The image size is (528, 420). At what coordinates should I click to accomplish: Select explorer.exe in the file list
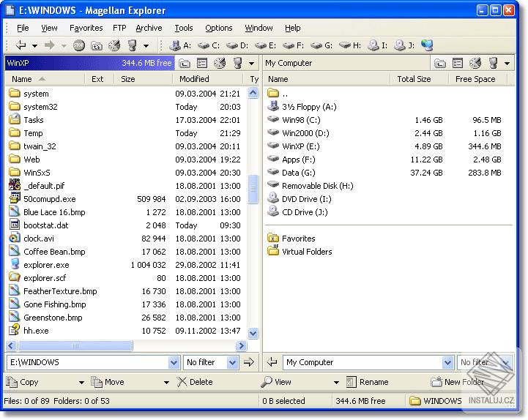pos(46,265)
